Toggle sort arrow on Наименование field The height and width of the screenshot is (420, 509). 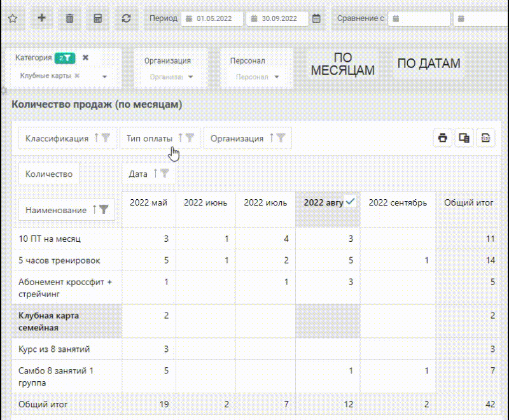94,209
